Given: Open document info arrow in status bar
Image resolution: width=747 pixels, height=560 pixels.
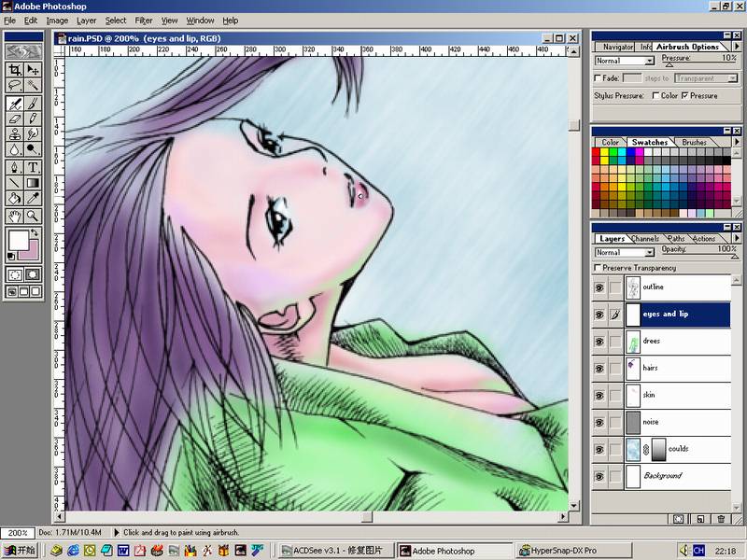Looking at the screenshot, I should point(116,532).
